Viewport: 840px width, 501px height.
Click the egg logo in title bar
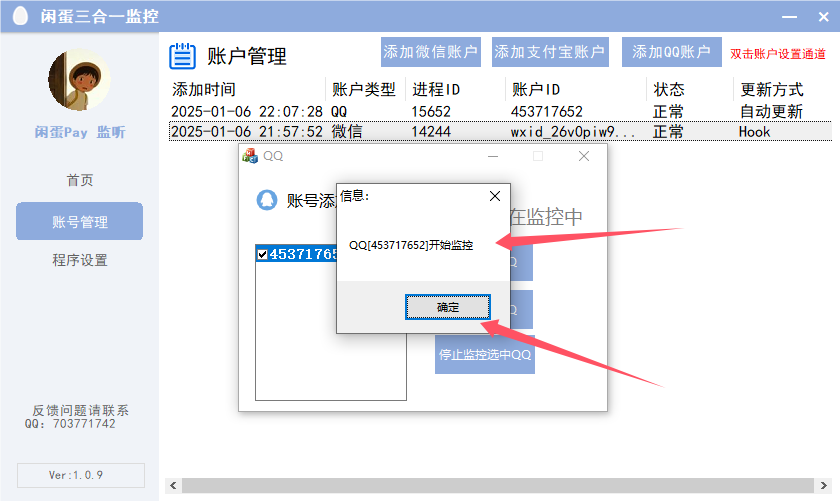pos(20,16)
